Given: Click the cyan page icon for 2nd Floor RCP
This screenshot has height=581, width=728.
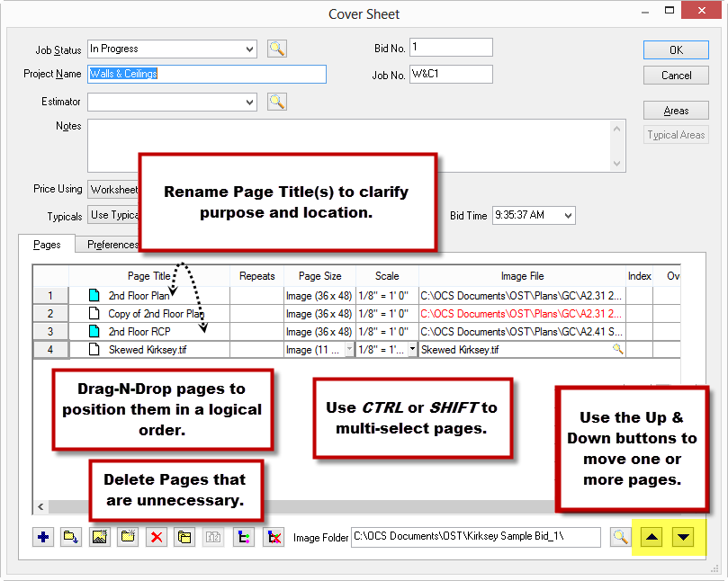Looking at the screenshot, I should click(94, 331).
